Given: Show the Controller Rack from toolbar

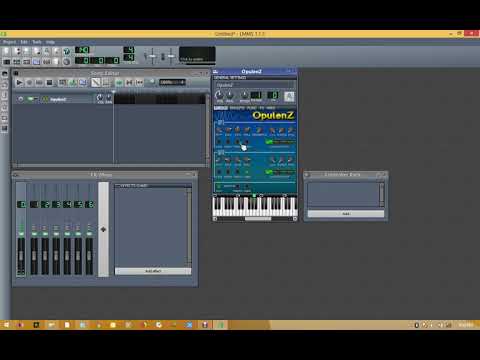Looking at the screenshot, I should coord(67,62).
